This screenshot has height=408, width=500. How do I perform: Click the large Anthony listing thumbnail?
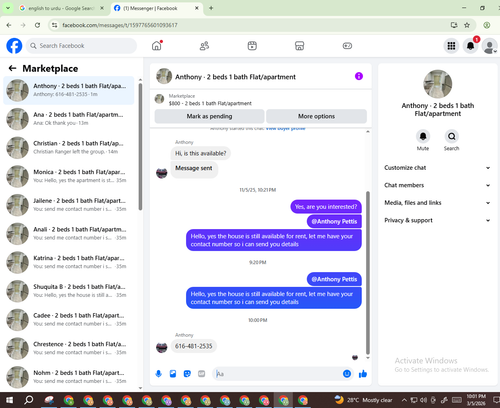[437, 84]
